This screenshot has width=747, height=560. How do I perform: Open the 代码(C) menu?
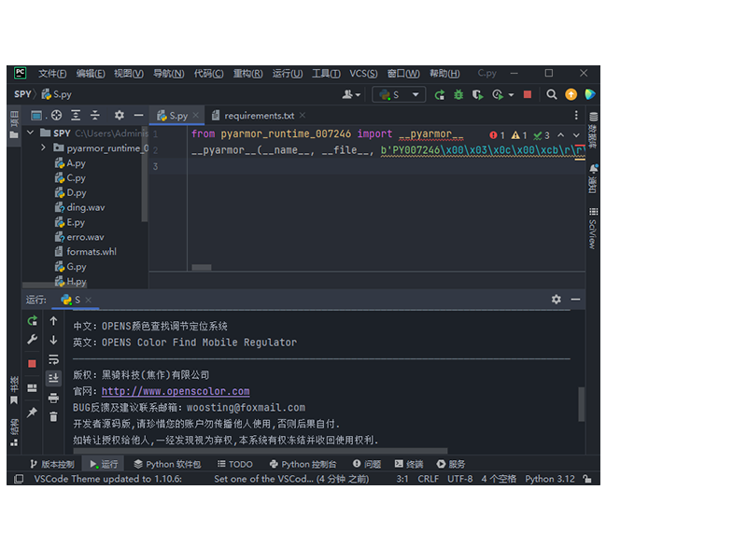208,74
